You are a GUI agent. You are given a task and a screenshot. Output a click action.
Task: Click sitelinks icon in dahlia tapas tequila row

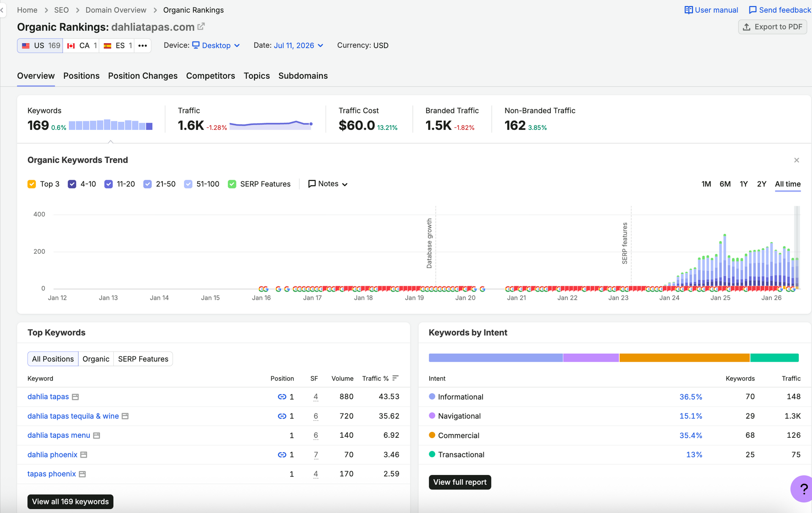point(282,416)
